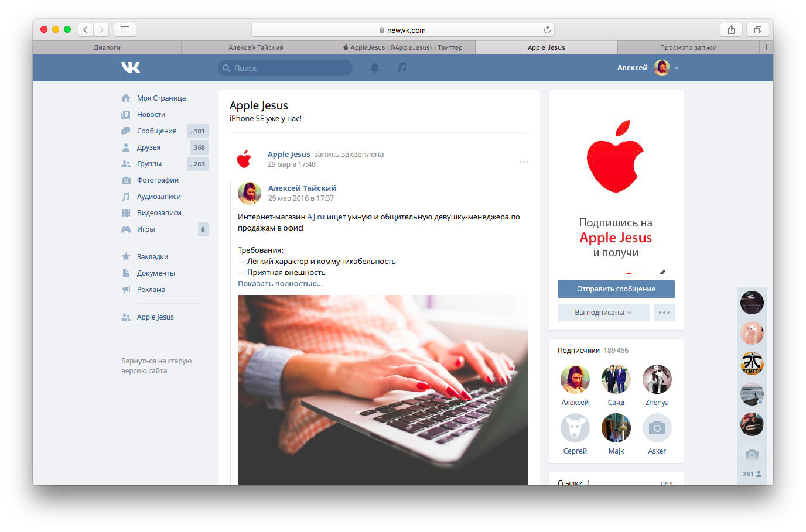Follow the AJ.ru link in post
Image resolution: width=806 pixels, height=532 pixels.
[x=316, y=217]
